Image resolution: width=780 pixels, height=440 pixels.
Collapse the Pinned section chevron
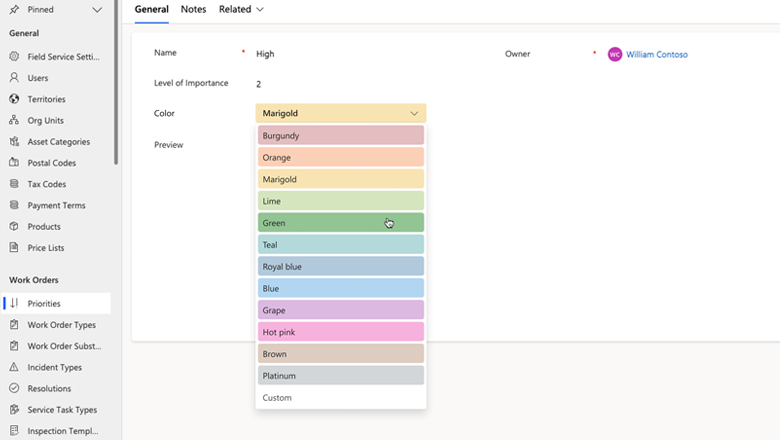[x=97, y=9]
